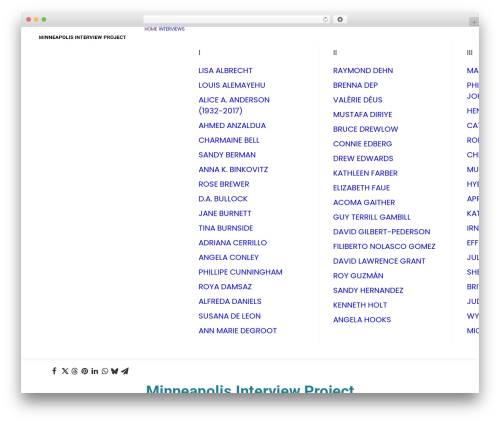Select Valérie Déus
Image resolution: width=500 pixels, height=423 pixels.
[358, 100]
